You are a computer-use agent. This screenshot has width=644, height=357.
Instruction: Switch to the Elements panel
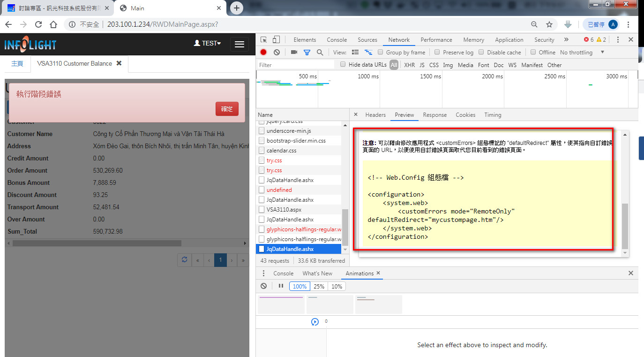(305, 40)
